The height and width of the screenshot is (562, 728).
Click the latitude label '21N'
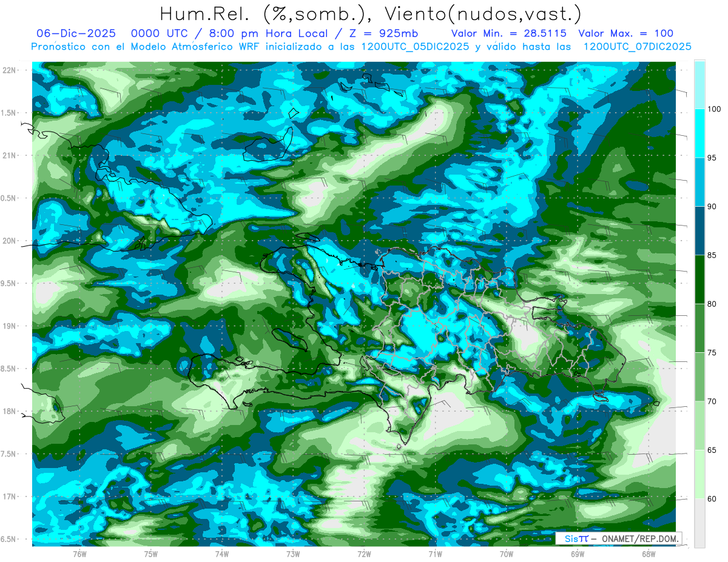coord(10,155)
